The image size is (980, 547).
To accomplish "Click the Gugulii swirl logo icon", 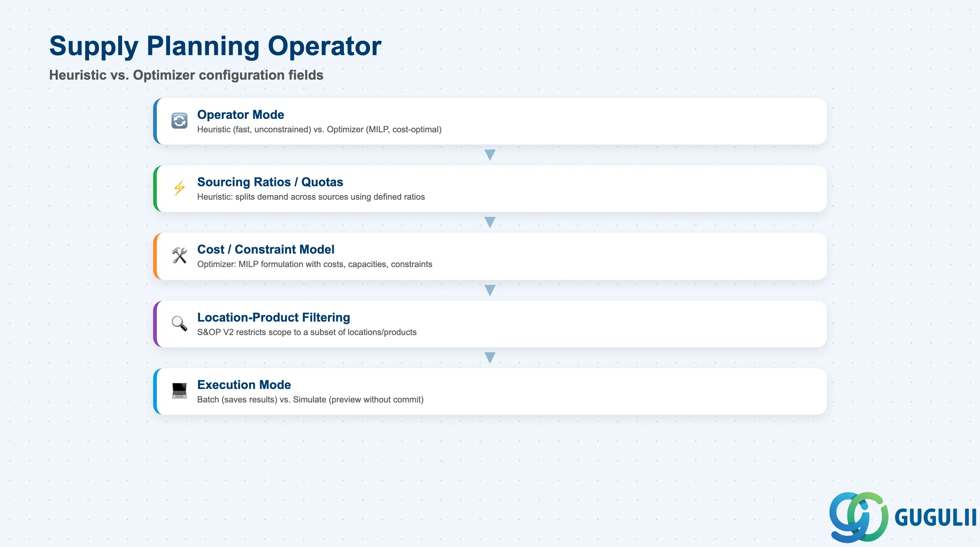I will (859, 517).
